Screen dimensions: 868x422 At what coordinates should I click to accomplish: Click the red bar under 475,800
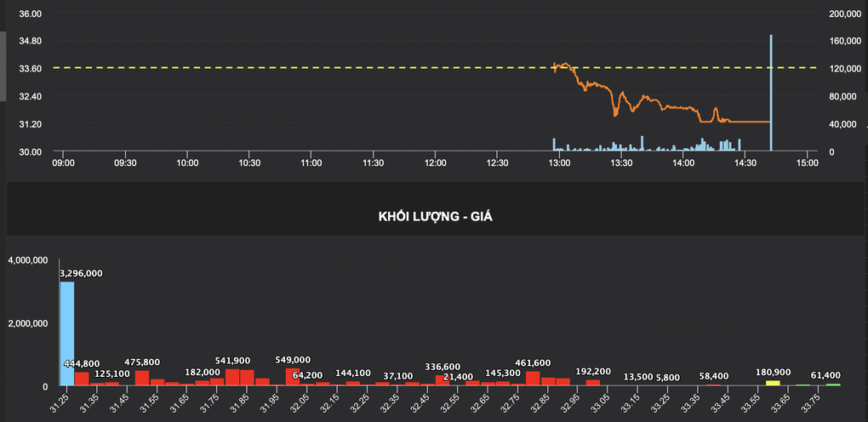click(x=142, y=378)
